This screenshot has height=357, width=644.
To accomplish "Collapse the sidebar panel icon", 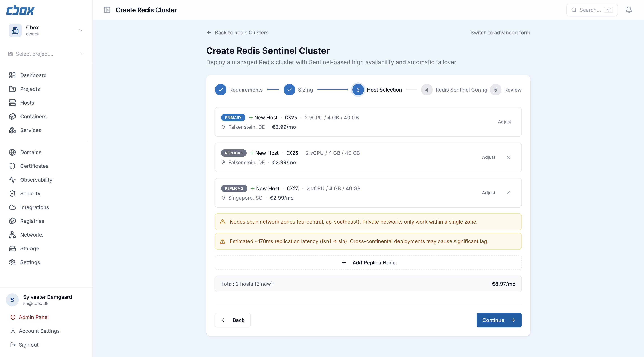I will pos(107,10).
